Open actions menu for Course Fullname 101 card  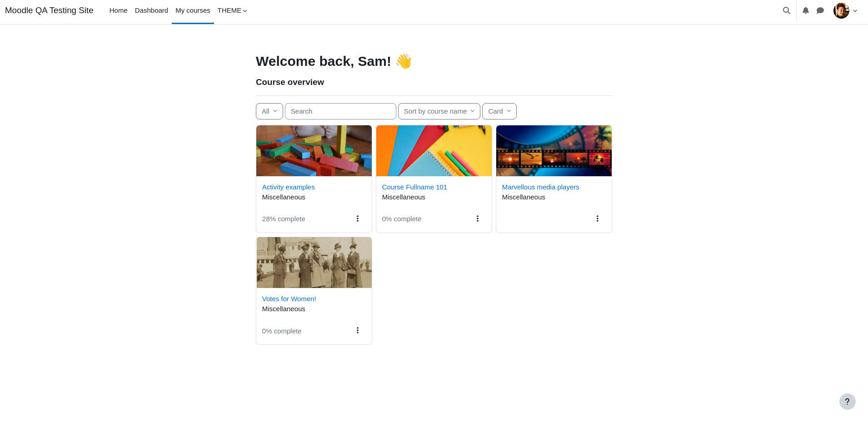coord(478,218)
